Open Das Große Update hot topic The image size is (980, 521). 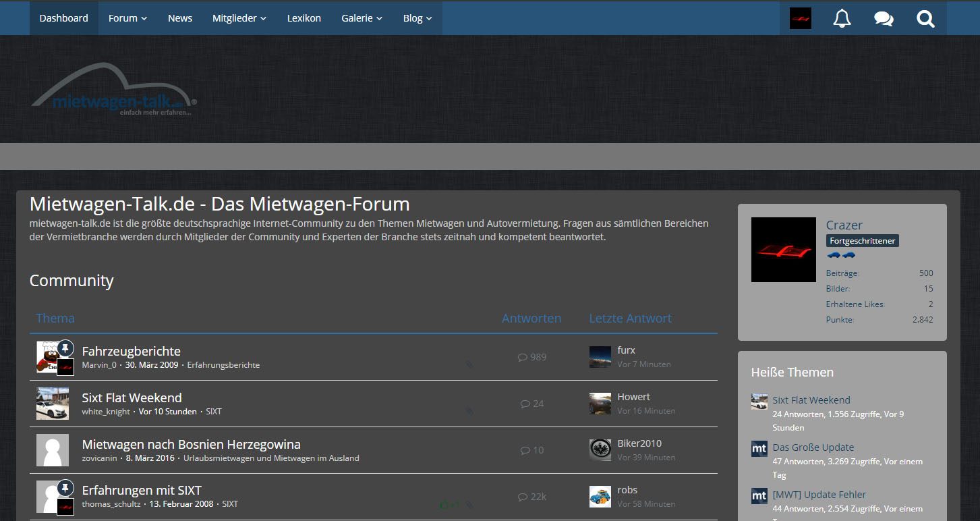[813, 447]
